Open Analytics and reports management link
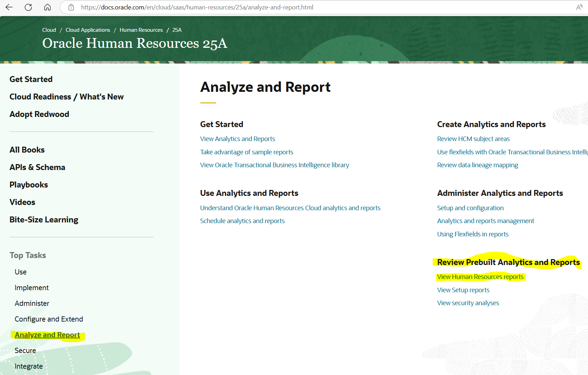The image size is (588, 375). 486,221
